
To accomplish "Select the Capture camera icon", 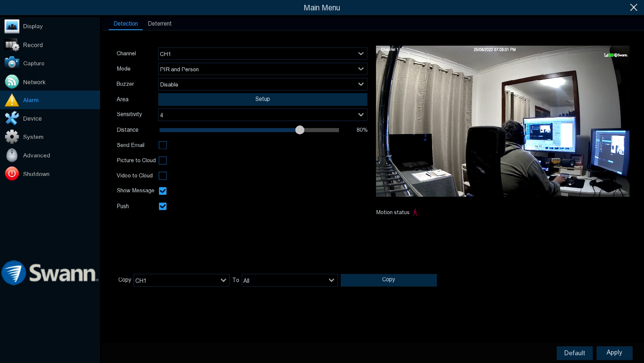I will [x=12, y=63].
